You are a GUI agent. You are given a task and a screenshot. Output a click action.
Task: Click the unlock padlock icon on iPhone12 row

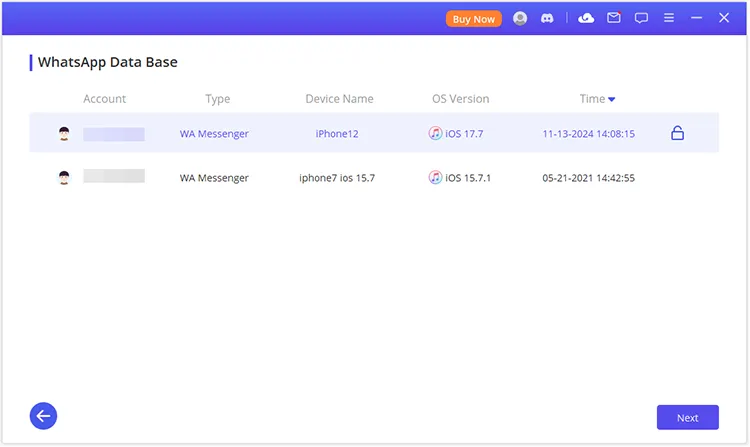[677, 133]
